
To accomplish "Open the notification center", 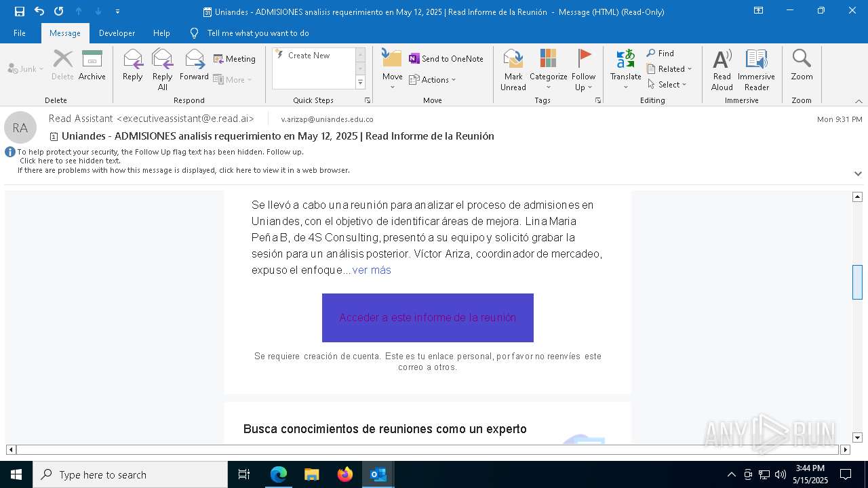I will click(x=846, y=474).
